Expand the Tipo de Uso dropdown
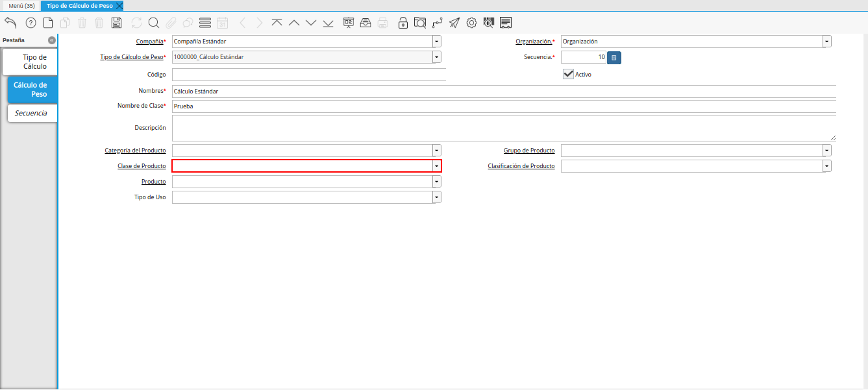The height and width of the screenshot is (390, 868). (x=437, y=197)
